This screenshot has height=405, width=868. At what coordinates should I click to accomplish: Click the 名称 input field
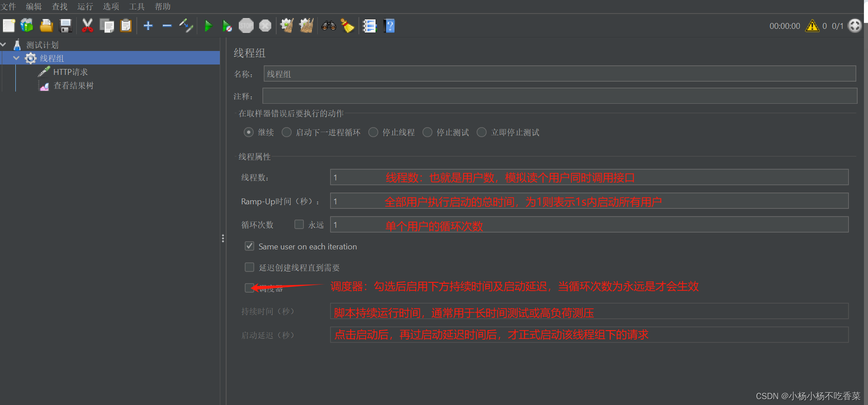click(x=560, y=74)
